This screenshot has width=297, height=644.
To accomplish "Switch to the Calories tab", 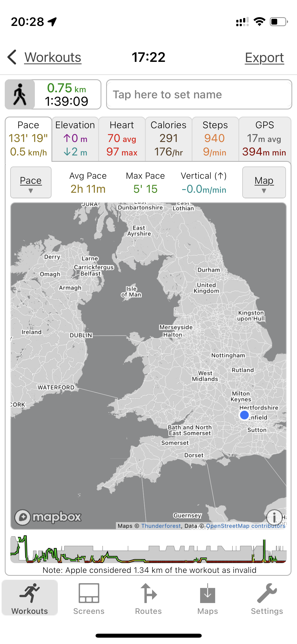I will 168,139.
